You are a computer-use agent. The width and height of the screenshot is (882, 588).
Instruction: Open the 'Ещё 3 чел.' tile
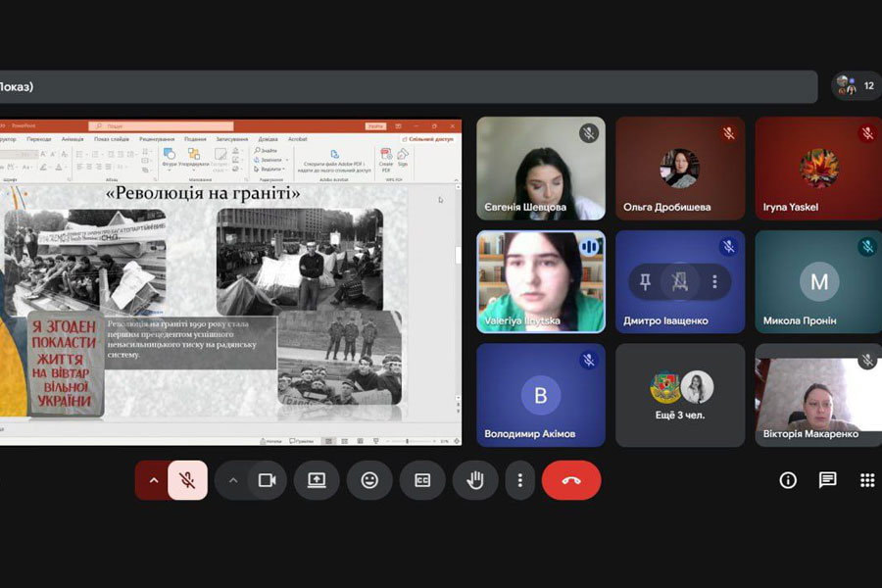pyautogui.click(x=680, y=395)
